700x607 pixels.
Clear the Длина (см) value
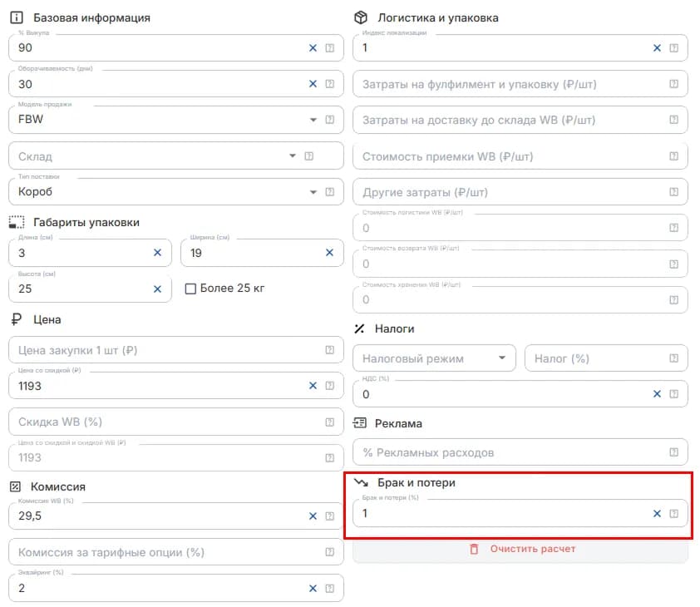[x=158, y=253]
